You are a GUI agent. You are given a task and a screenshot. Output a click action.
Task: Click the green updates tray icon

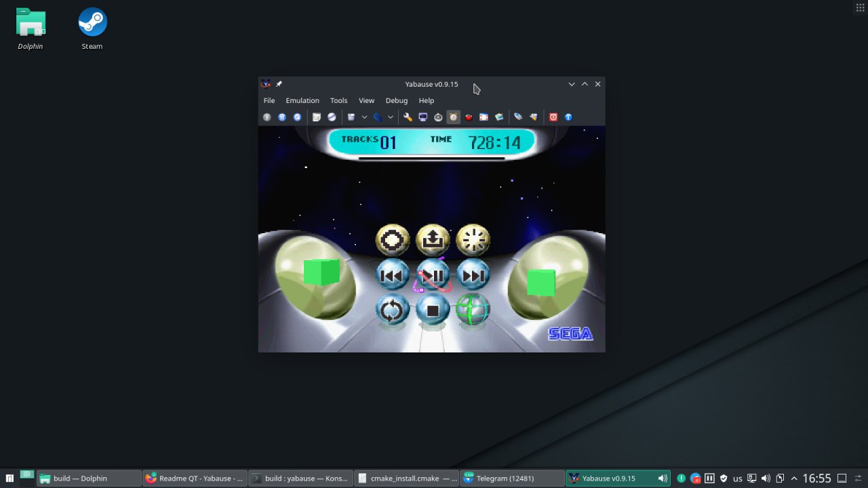coord(681,479)
